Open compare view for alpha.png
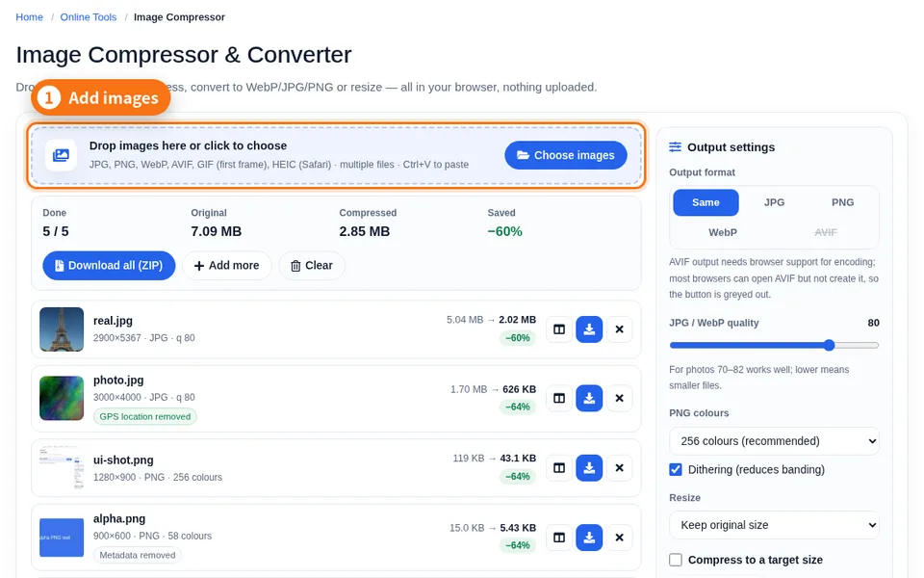924x578 pixels. (x=559, y=538)
